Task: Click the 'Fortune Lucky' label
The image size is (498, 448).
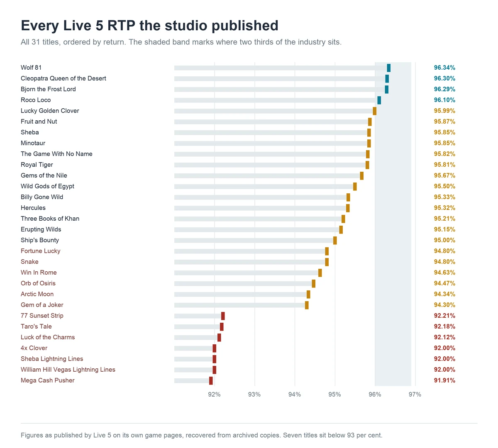Action: click(41, 251)
